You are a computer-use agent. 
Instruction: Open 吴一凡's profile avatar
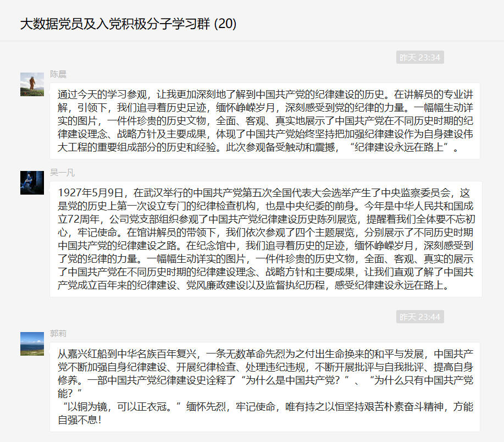coord(32,183)
